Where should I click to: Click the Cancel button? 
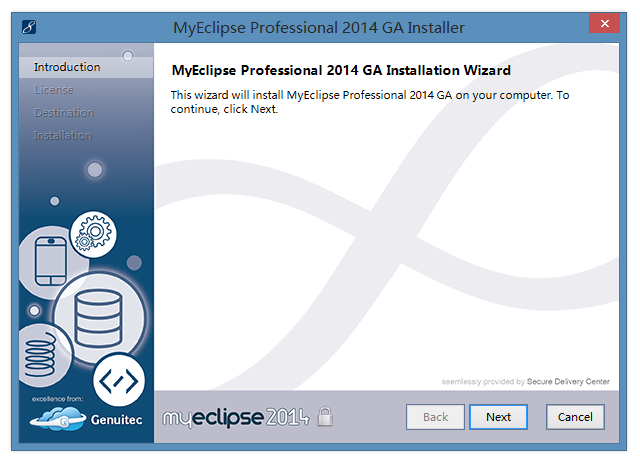[575, 417]
